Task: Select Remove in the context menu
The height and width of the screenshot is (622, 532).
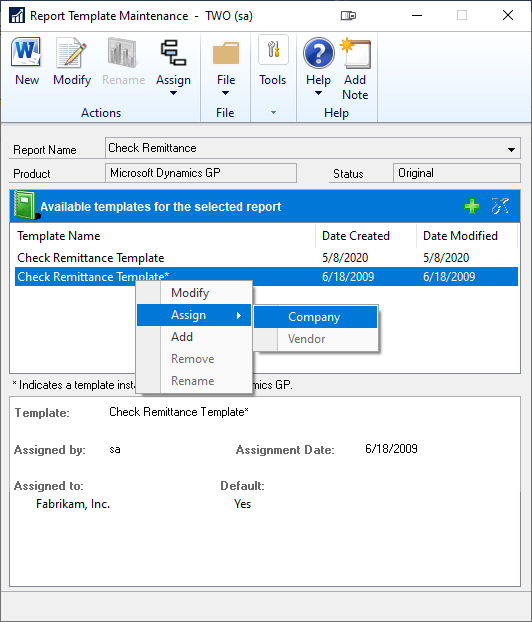Action: coord(194,359)
